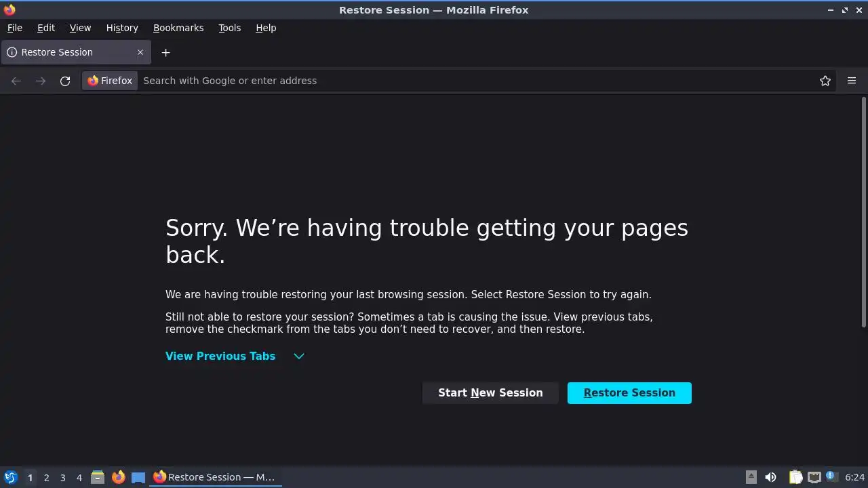Switch to virtual desktop 4
This screenshot has height=488, width=868.
(79, 477)
